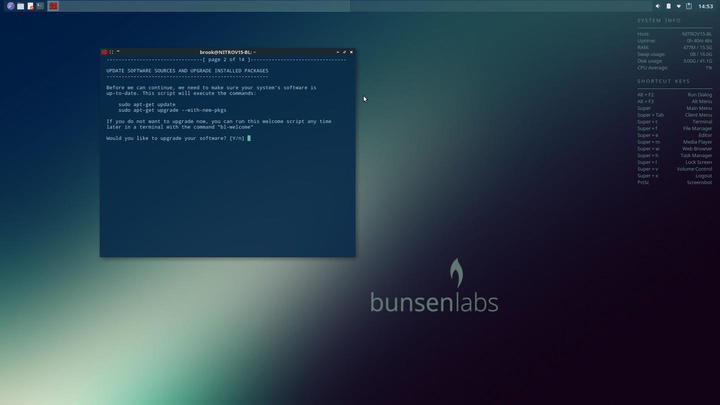Launch the terminal from panel launcher
720x405 pixels.
coord(40,6)
